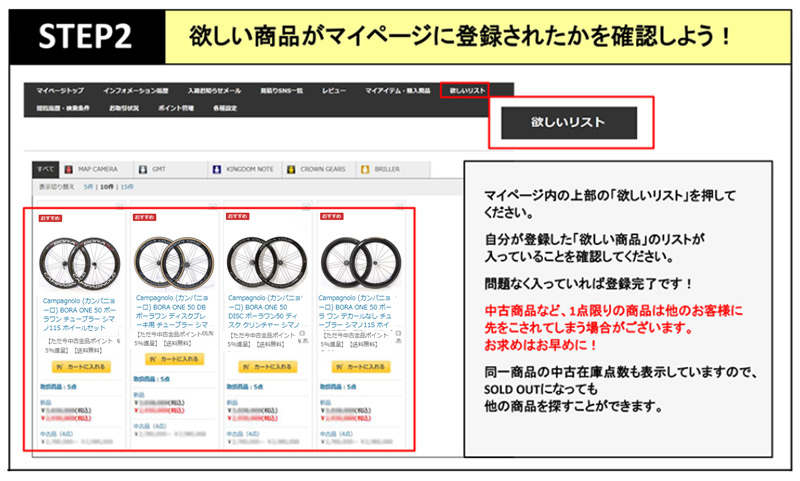The width and height of the screenshot is (800, 481).
Task: Show 5件 items per page
Action: coord(88,187)
